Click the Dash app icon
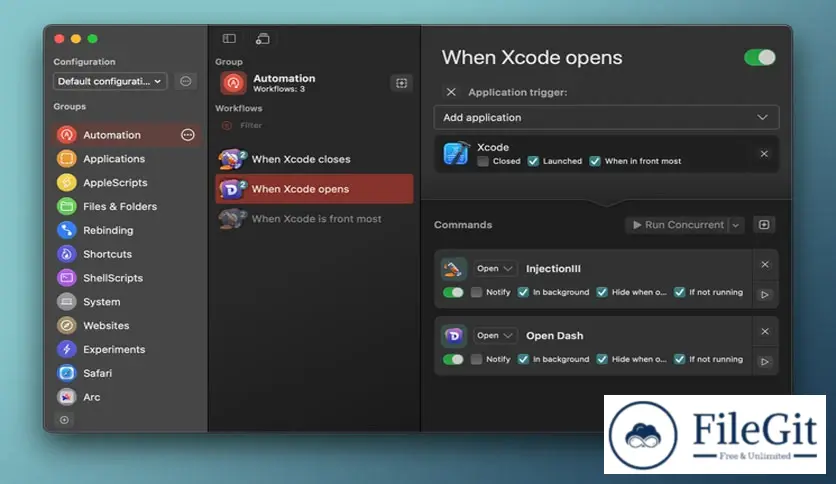This screenshot has width=836, height=484. tap(454, 336)
